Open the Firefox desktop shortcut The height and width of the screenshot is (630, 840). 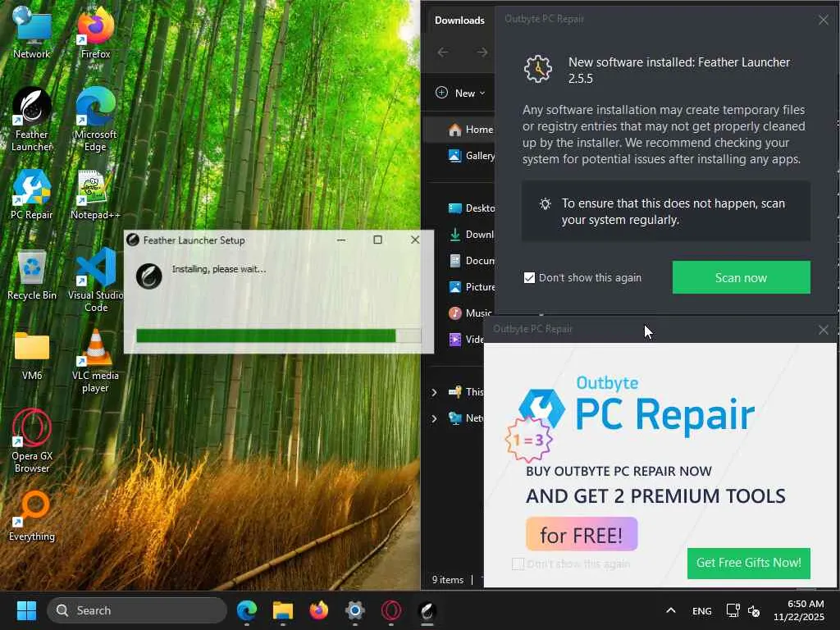click(x=95, y=31)
